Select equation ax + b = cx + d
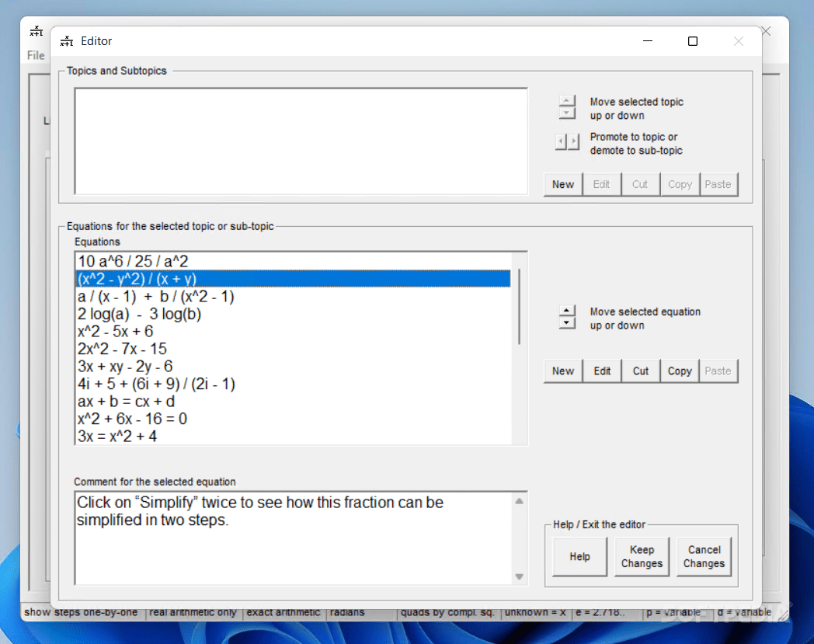Image resolution: width=814 pixels, height=644 pixels. (293, 402)
